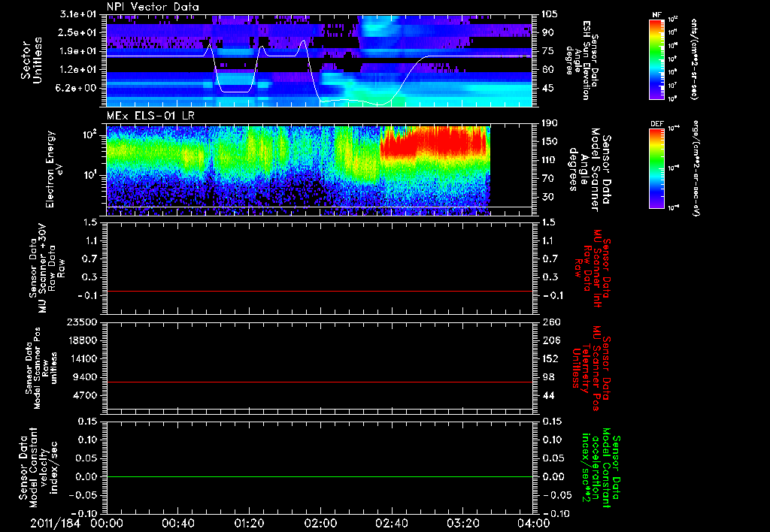Click the '03:20' time tick label

coord(462,523)
